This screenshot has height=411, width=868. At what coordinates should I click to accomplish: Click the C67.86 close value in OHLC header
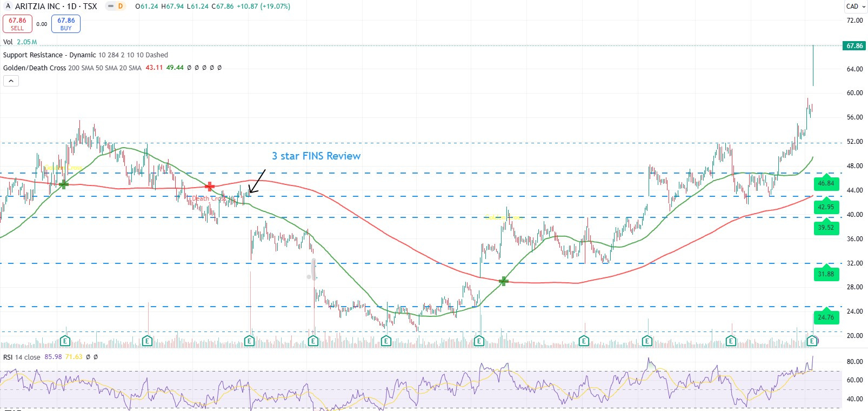(223, 6)
